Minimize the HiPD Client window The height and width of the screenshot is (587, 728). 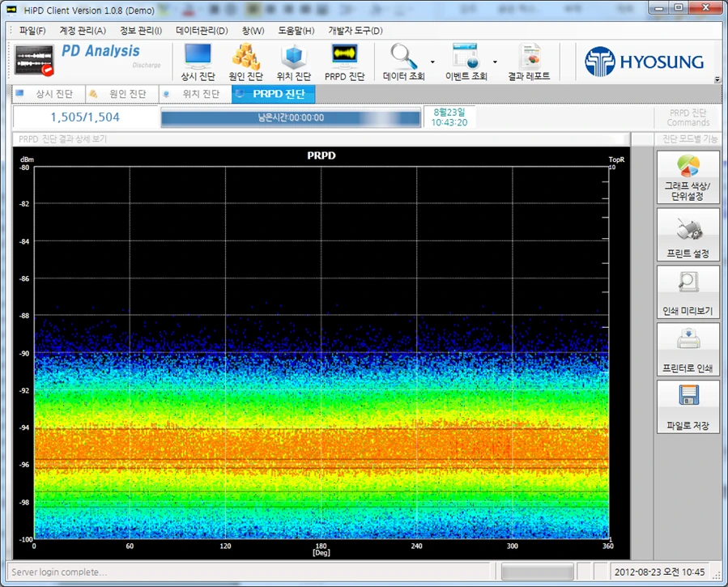click(659, 7)
